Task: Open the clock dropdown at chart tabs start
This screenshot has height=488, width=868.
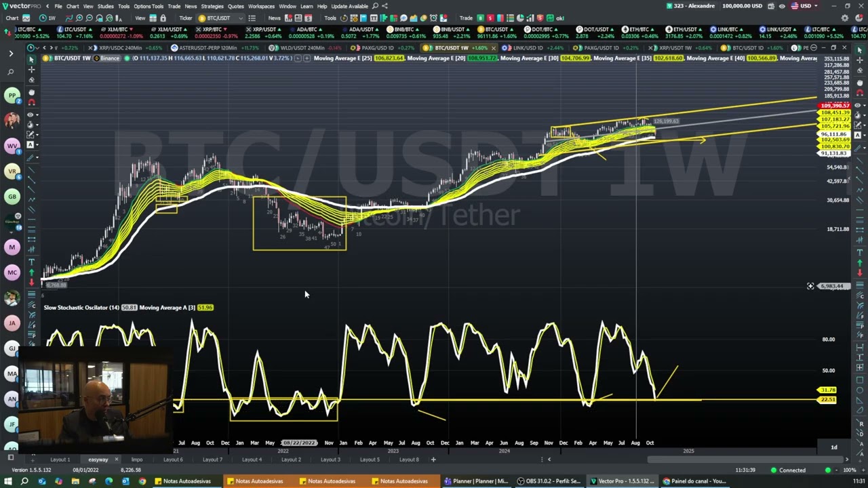Action: pos(33,48)
